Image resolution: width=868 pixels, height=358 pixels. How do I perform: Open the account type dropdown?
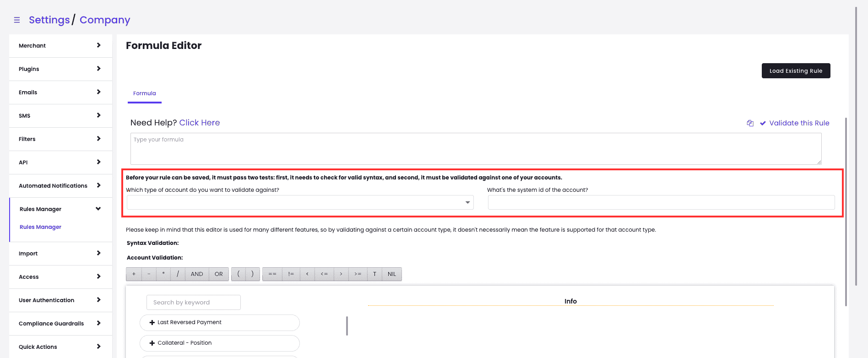pyautogui.click(x=300, y=202)
